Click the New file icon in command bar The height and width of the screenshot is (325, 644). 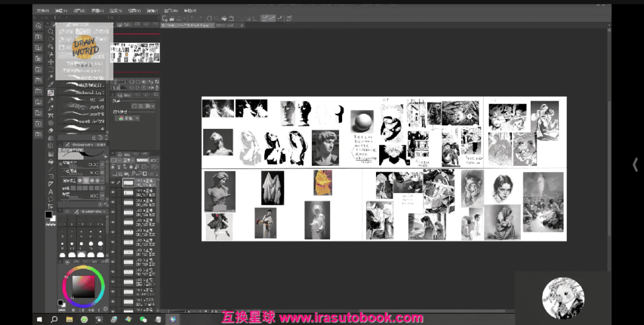[165, 18]
